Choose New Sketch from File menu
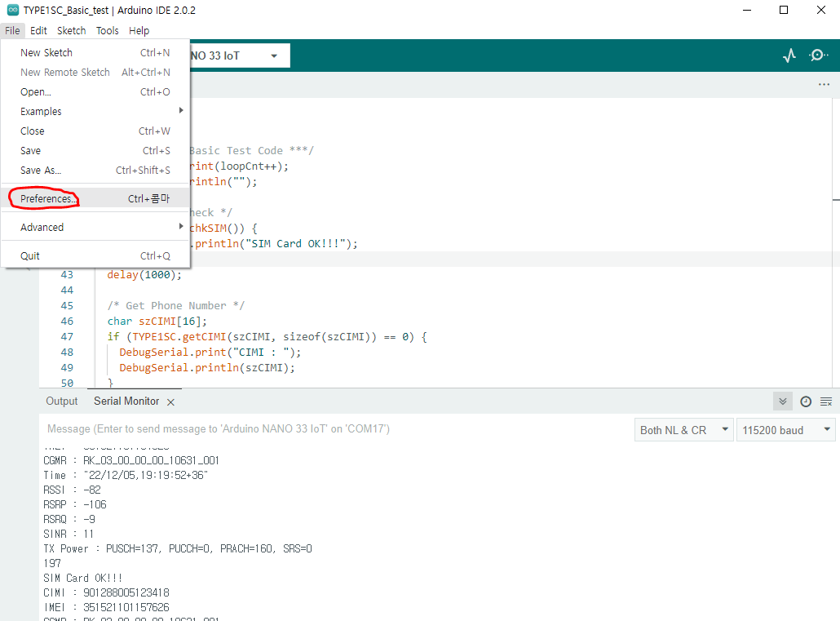Viewport: 840px width, 621px height. pyautogui.click(x=95, y=52)
